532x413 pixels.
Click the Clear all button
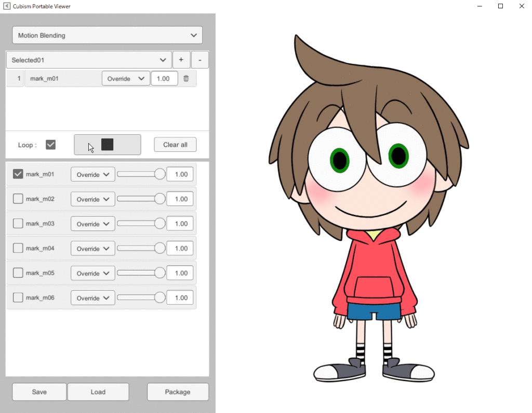point(175,145)
